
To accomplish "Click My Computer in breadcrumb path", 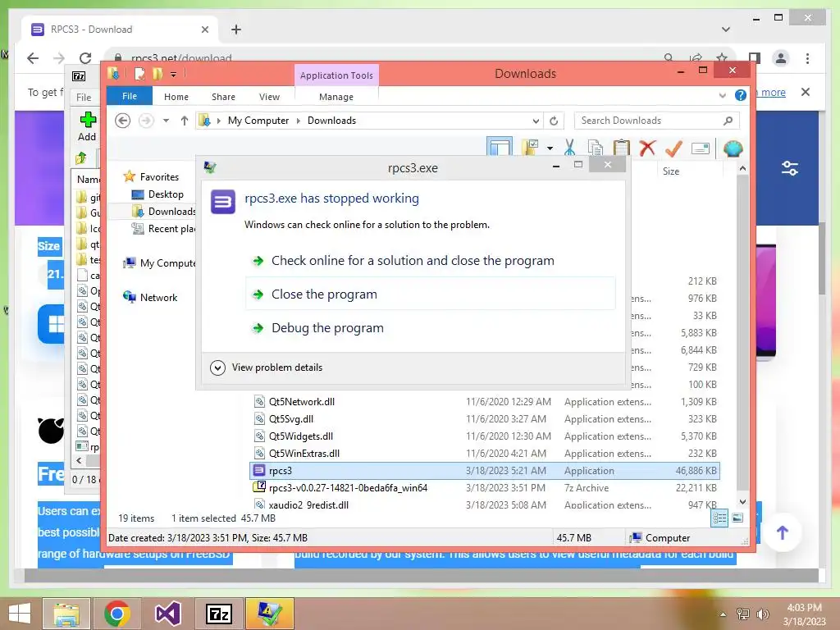I will click(x=258, y=121).
